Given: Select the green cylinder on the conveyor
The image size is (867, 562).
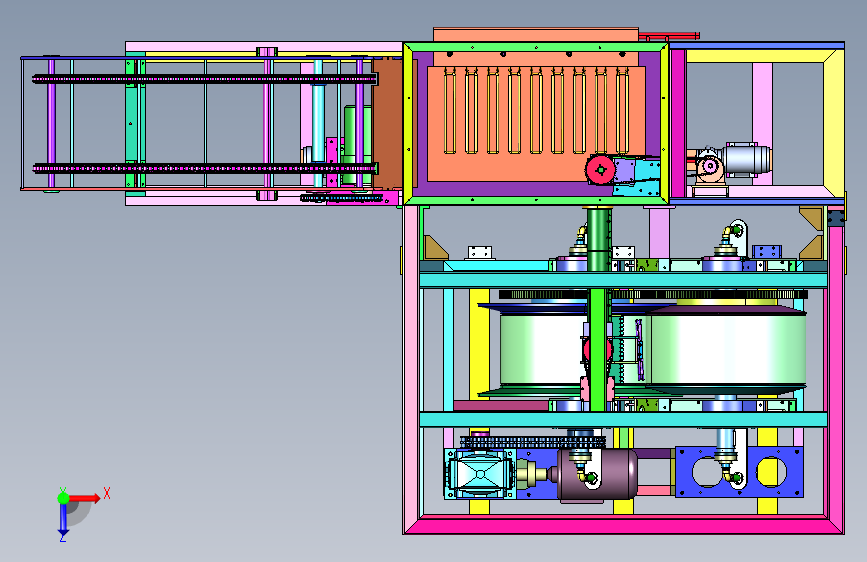Looking at the screenshot, I should 357,145.
